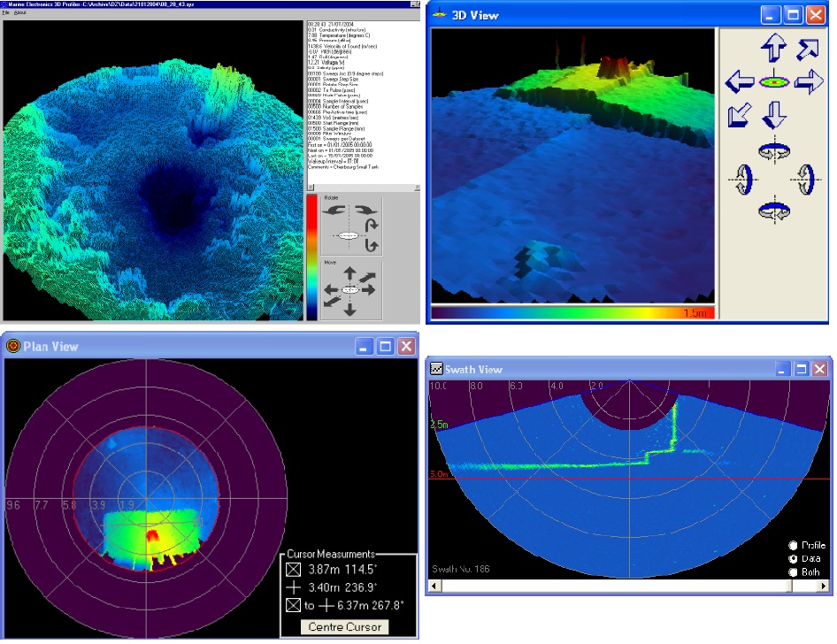Viewport: 837px width, 644px height.
Task: Click the 5.0m red depth line label
Action: 439,474
